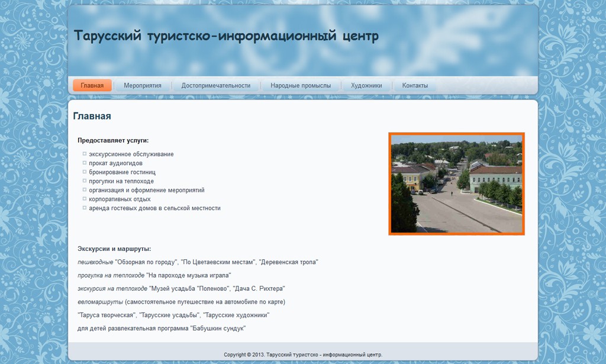Click the Главная page heading
This screenshot has height=364, width=606.
click(92, 116)
